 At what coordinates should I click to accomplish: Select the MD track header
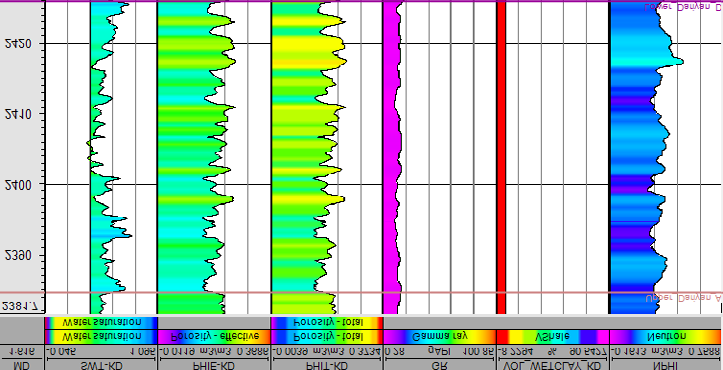pos(21,366)
